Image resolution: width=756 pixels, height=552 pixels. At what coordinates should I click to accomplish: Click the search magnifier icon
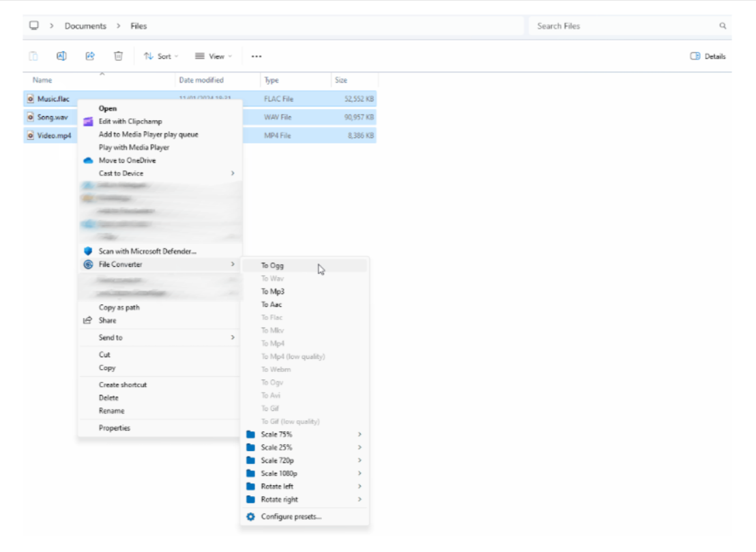[723, 26]
